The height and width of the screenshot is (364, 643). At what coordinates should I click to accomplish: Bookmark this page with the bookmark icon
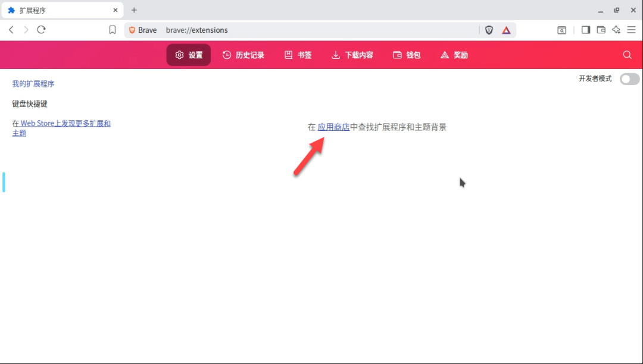pyautogui.click(x=113, y=30)
